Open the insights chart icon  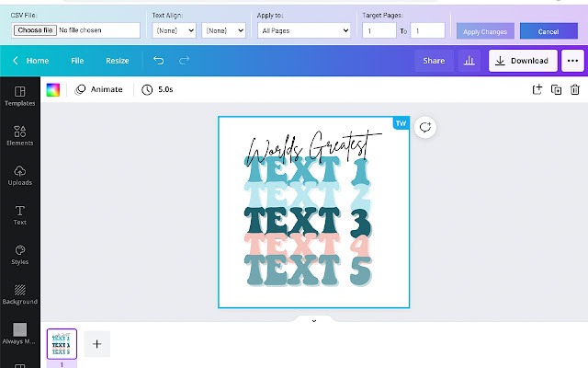[x=469, y=61]
